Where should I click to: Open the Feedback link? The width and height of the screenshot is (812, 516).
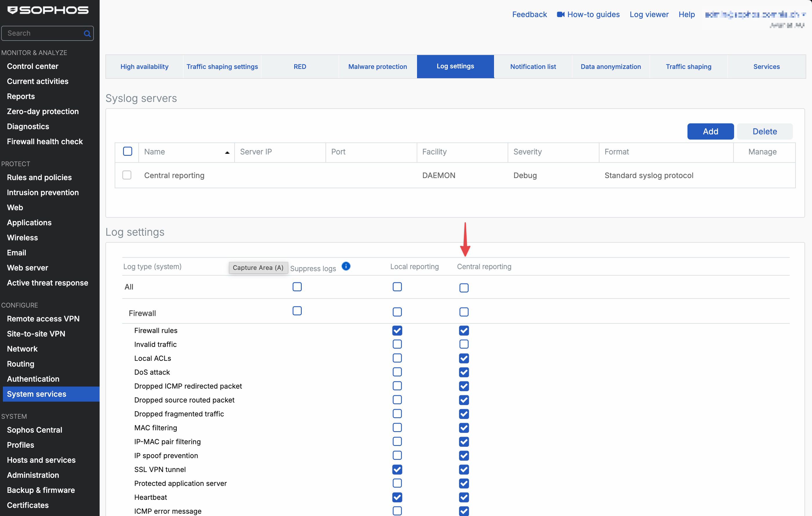click(529, 14)
